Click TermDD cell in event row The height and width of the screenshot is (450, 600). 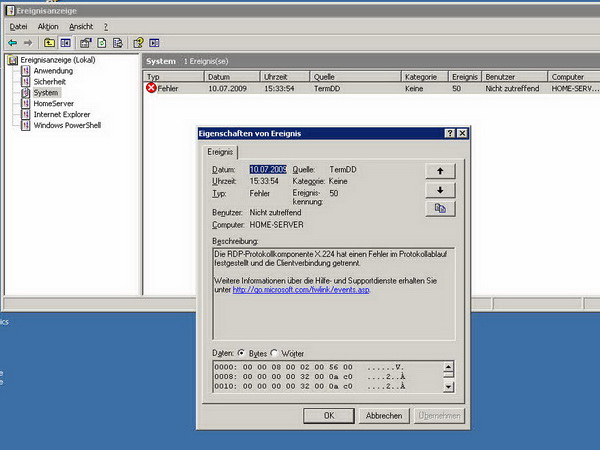327,88
